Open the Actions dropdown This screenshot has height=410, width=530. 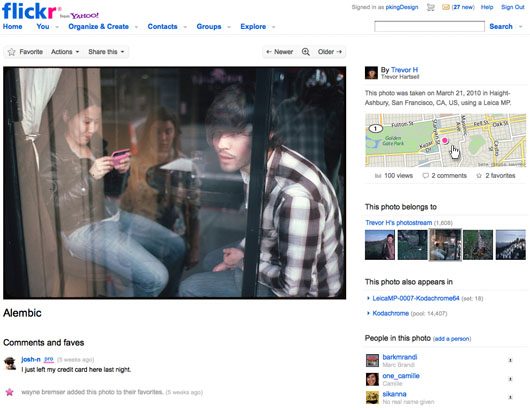[65, 52]
